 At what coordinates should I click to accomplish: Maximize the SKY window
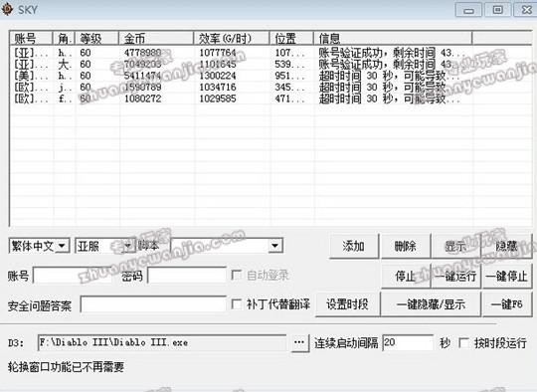click(x=497, y=10)
